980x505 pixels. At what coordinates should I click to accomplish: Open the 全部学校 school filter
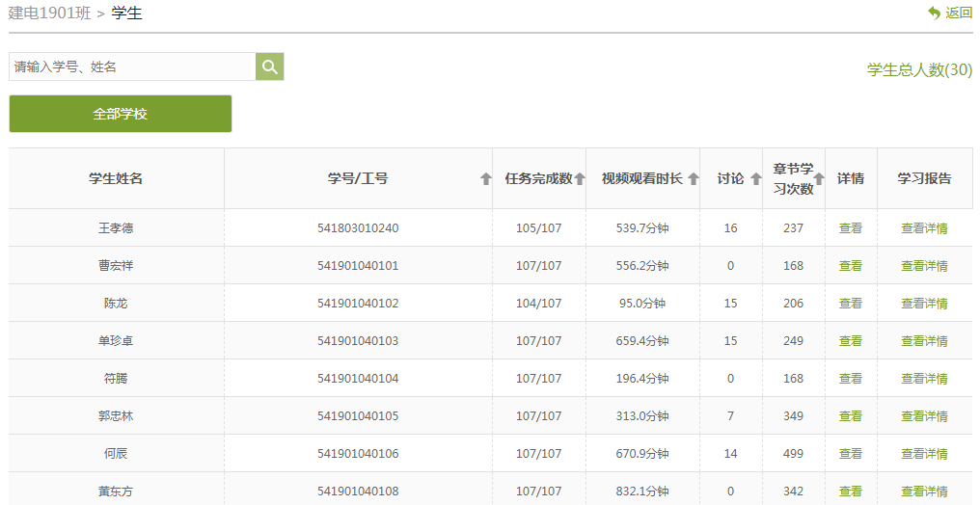coord(121,114)
